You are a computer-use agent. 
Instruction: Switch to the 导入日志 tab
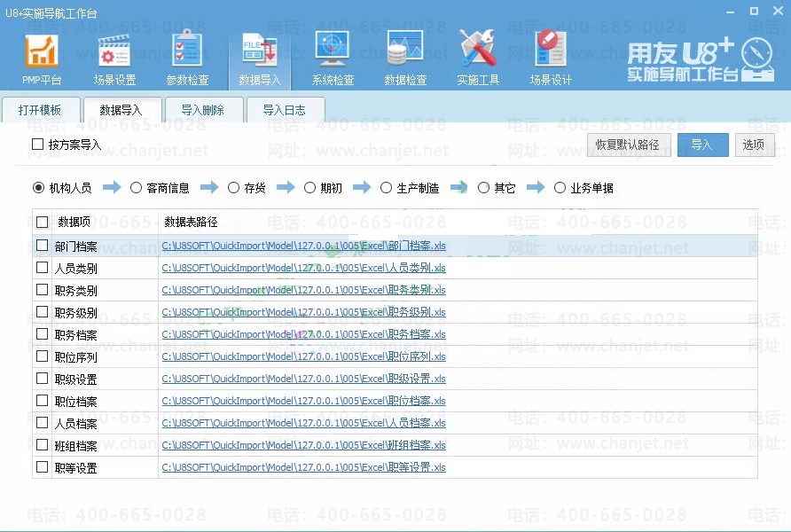285,110
